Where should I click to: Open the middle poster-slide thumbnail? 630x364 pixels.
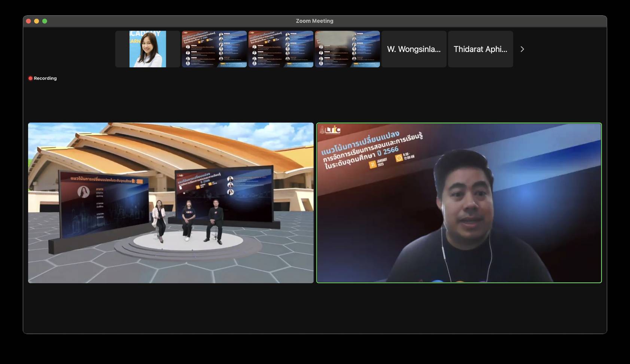[x=281, y=49]
